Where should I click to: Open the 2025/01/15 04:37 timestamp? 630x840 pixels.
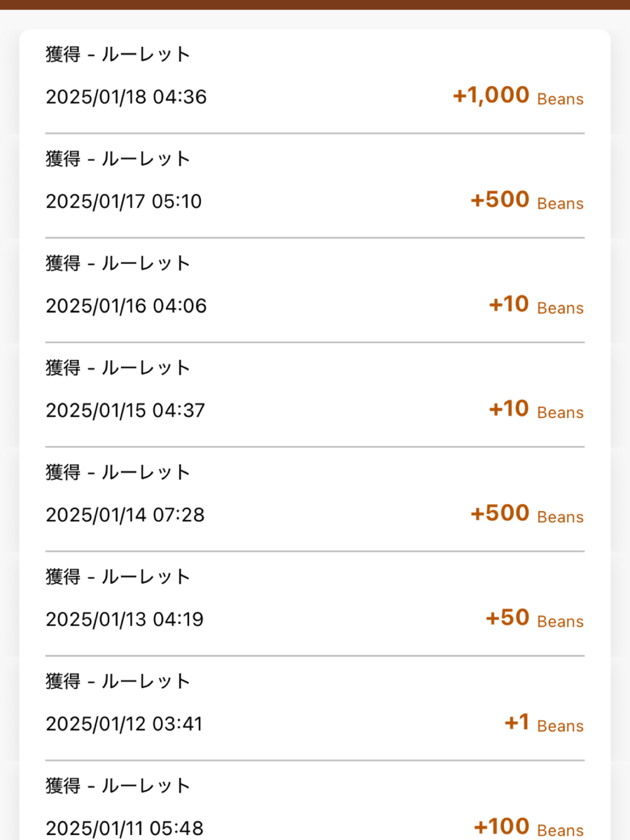(x=125, y=410)
